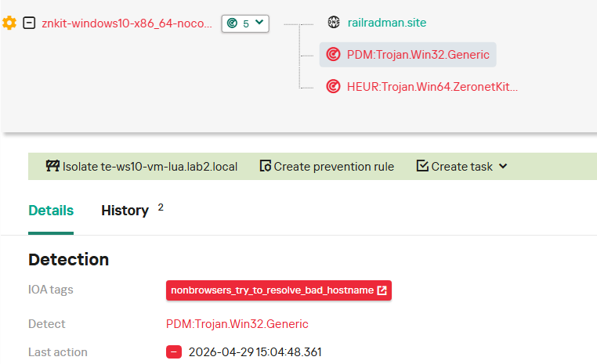The width and height of the screenshot is (597, 364).
Task: Open nonbrowsers_try_to_resolve_bad_hostname IOA tag
Action: pos(279,290)
